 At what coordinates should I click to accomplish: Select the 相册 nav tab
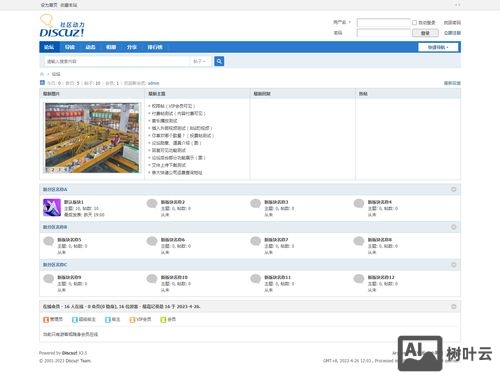point(111,47)
